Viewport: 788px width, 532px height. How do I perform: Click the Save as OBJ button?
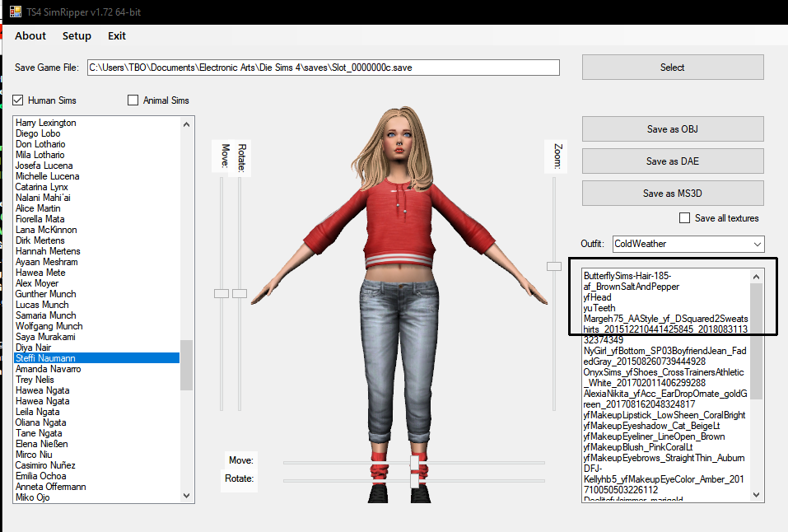click(672, 129)
